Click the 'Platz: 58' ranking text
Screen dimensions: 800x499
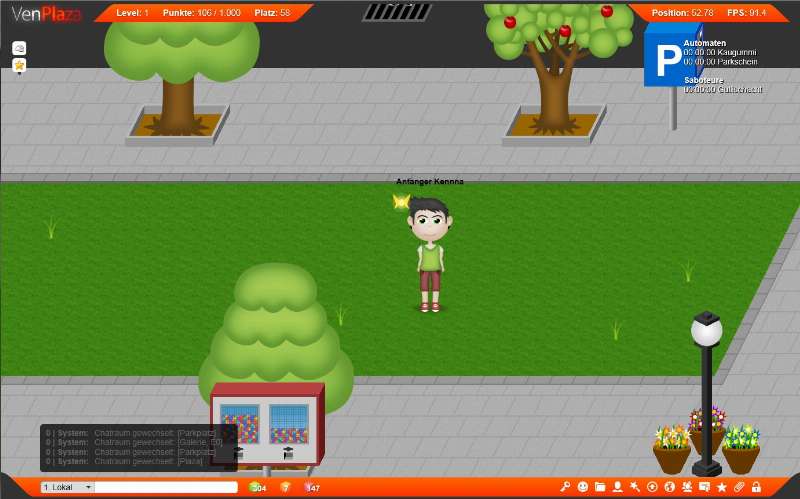(272, 13)
